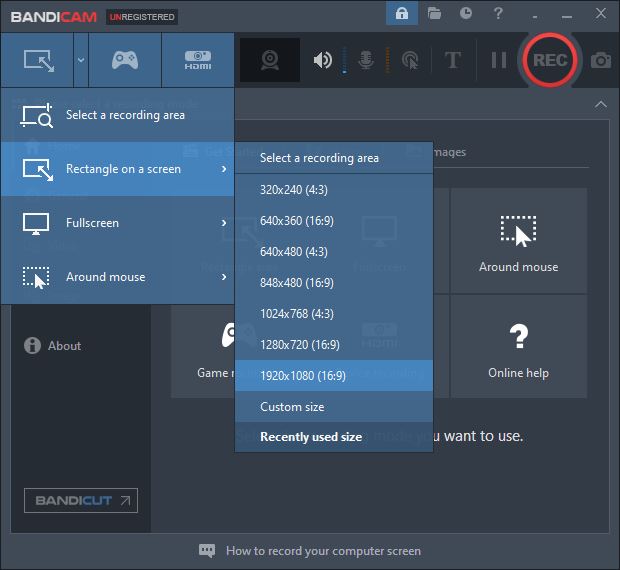This screenshot has height=570, width=620.
Task: Toggle speaker sound recording
Action: coord(323,60)
